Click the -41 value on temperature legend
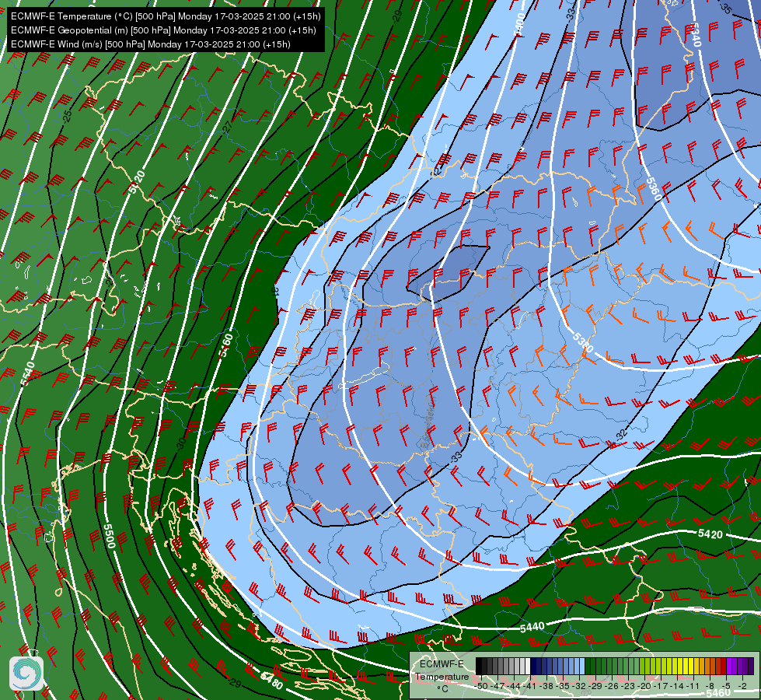The image size is (761, 700). tap(531, 686)
